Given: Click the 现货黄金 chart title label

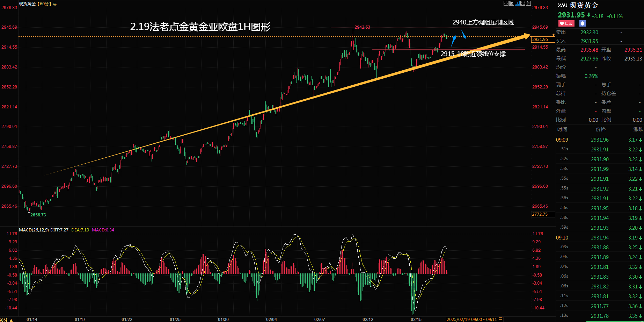Looking at the screenshot, I should pyautogui.click(x=27, y=4).
